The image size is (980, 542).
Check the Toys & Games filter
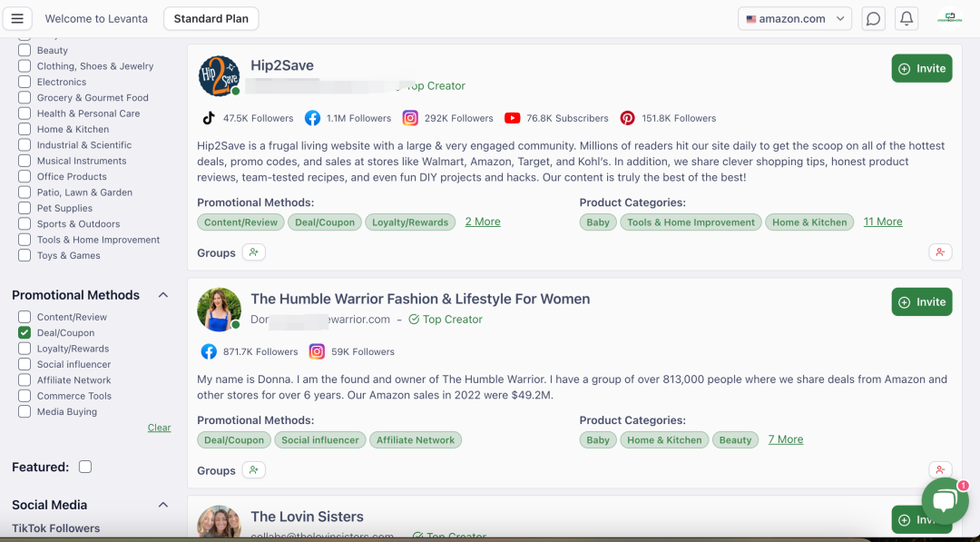coord(24,255)
